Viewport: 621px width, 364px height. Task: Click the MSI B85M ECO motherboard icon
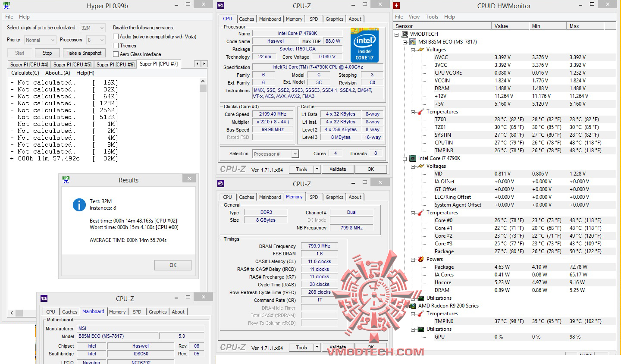pyautogui.click(x=413, y=42)
